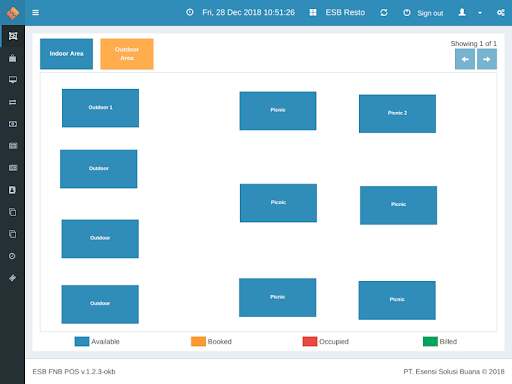Click the cash money sidebar icon
Image resolution: width=512 pixels, height=384 pixels.
tap(13, 124)
